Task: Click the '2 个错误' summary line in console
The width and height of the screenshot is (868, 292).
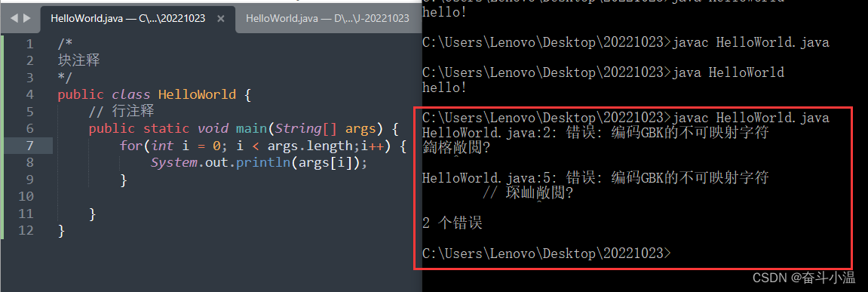Action: (x=452, y=223)
